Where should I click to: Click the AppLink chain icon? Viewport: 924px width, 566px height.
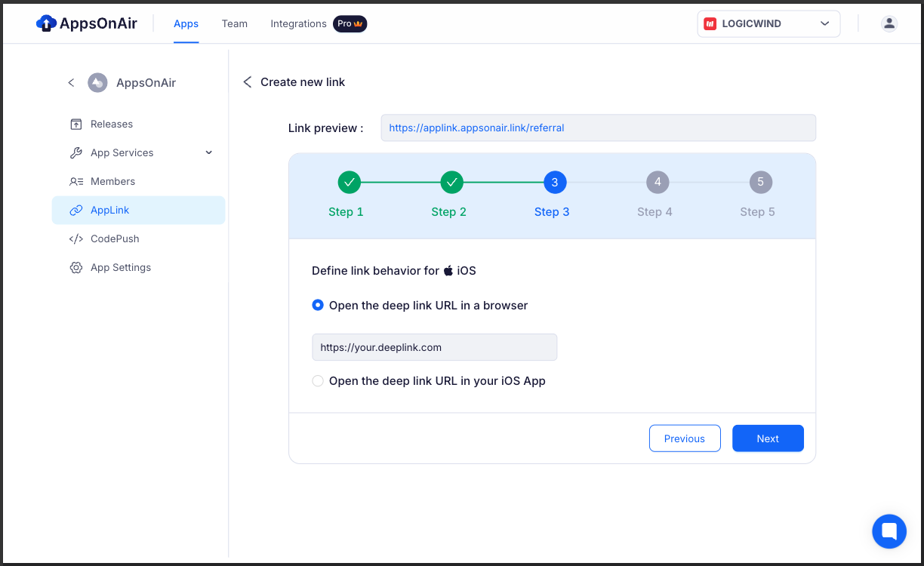click(76, 210)
